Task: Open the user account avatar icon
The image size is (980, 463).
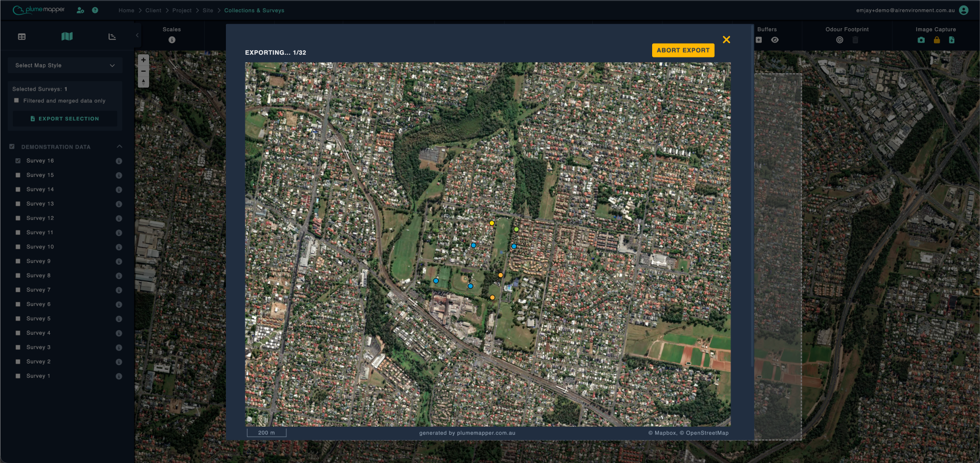Action: click(x=964, y=10)
